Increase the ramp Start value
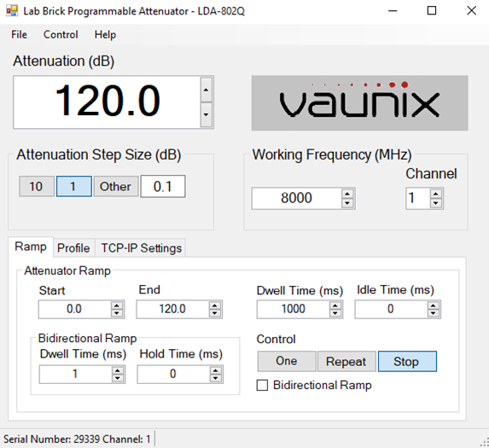 (117, 305)
